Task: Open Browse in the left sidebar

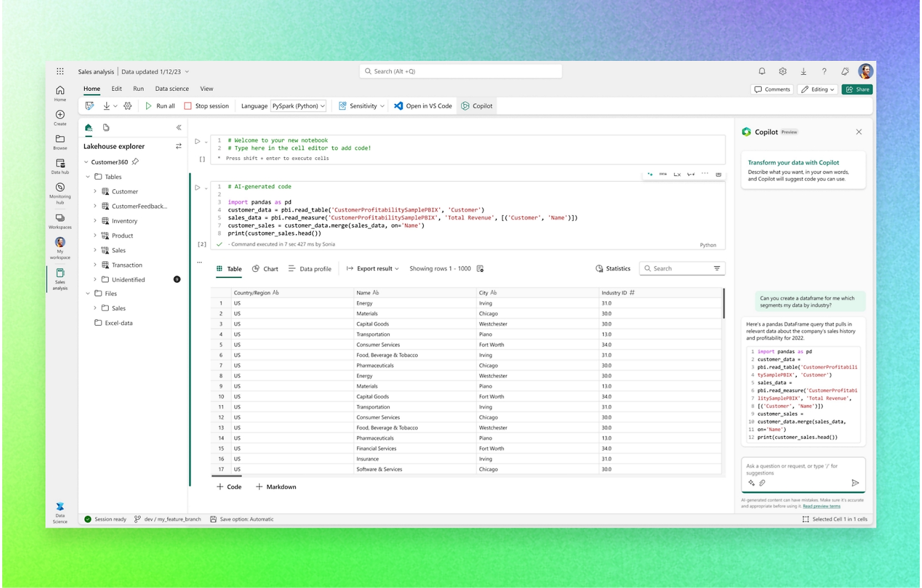Action: click(x=60, y=142)
